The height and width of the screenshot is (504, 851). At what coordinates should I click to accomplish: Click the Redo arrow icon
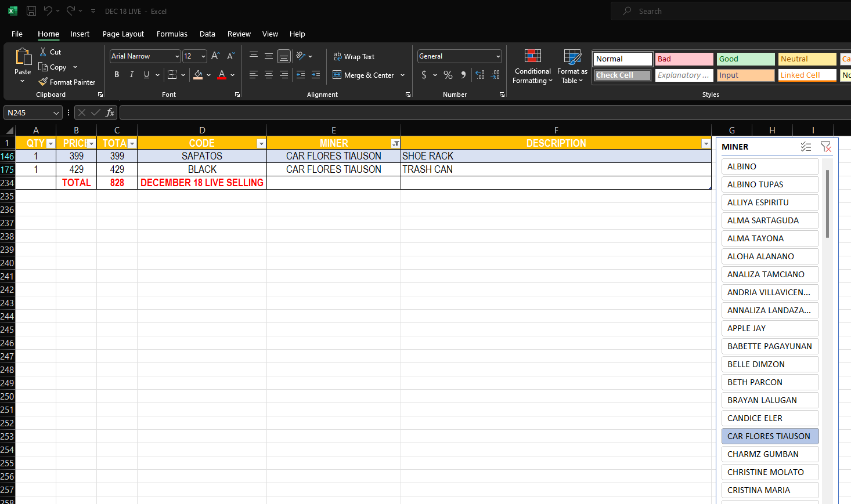[71, 11]
